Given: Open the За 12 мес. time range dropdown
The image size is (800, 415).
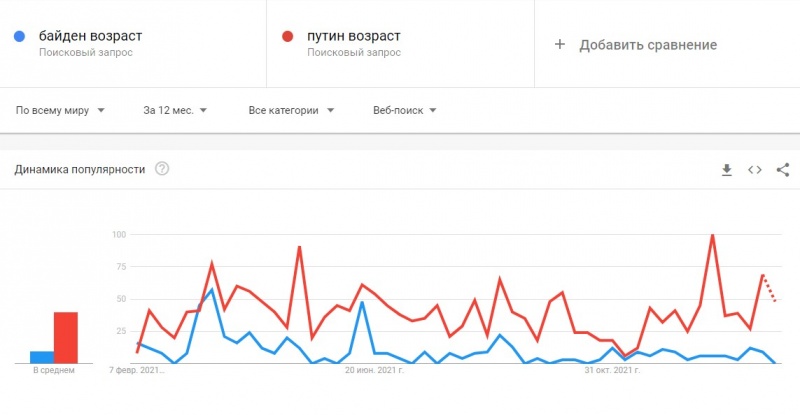Looking at the screenshot, I should [x=175, y=110].
